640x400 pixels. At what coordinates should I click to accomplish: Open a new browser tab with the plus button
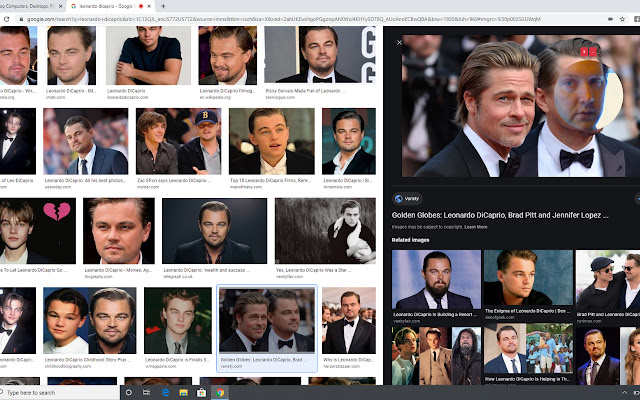[x=163, y=6]
